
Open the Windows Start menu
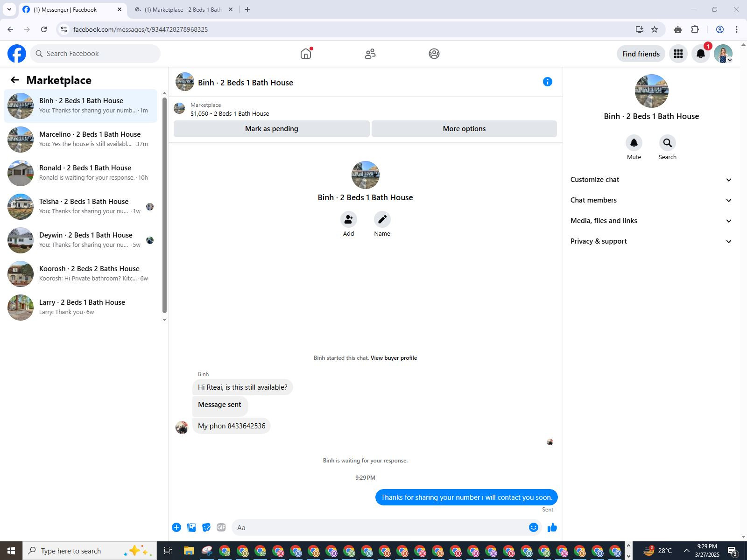pos(11,551)
